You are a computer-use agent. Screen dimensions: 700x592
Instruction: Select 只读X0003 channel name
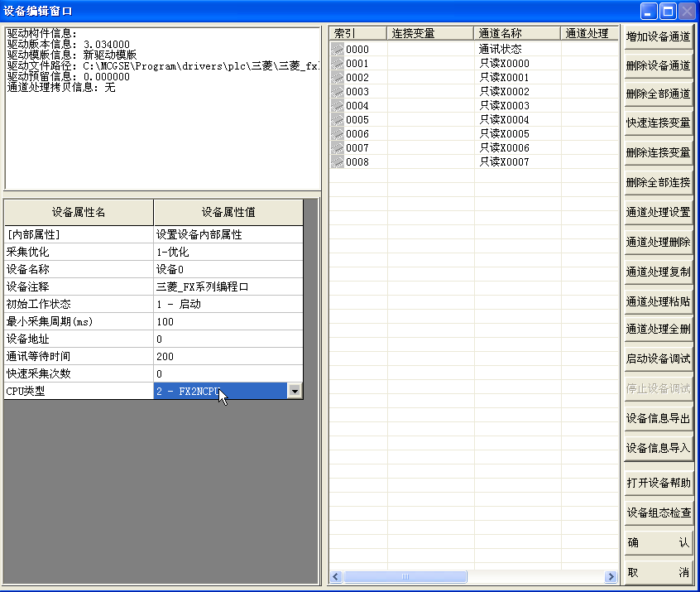point(505,105)
